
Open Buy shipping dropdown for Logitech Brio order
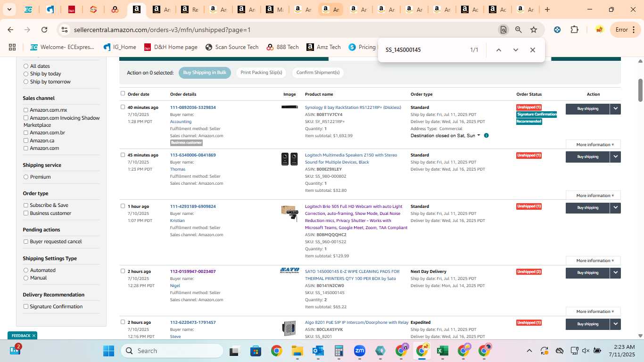pos(615,208)
